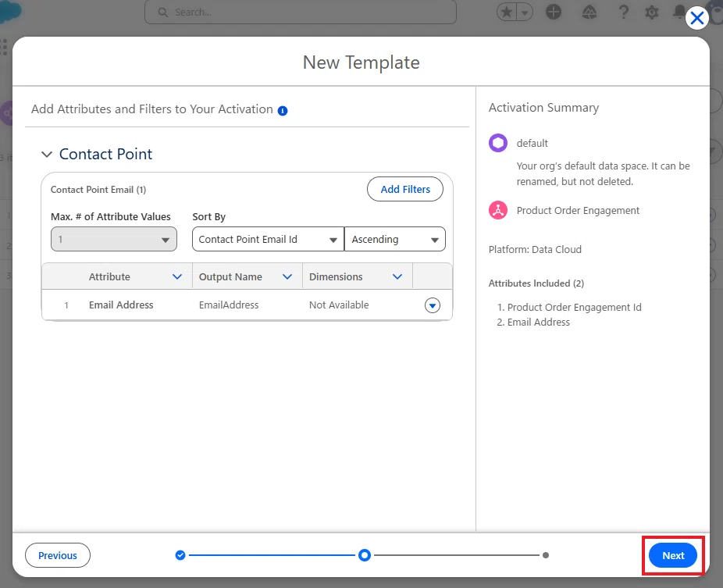Open the help question mark icon
Viewport: 723px width, 588px height.
click(x=623, y=12)
